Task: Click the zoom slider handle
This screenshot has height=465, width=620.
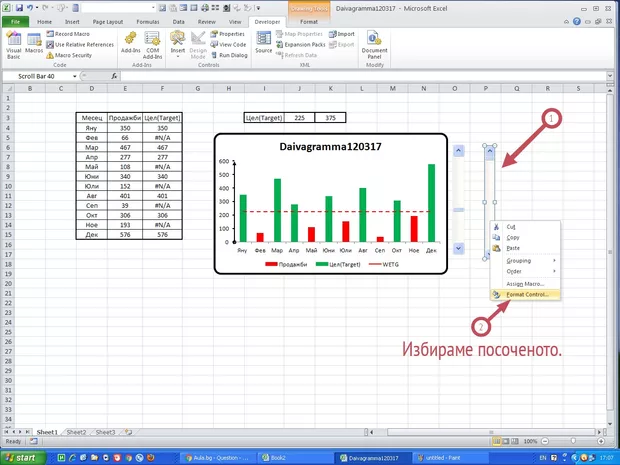Action: (573, 441)
